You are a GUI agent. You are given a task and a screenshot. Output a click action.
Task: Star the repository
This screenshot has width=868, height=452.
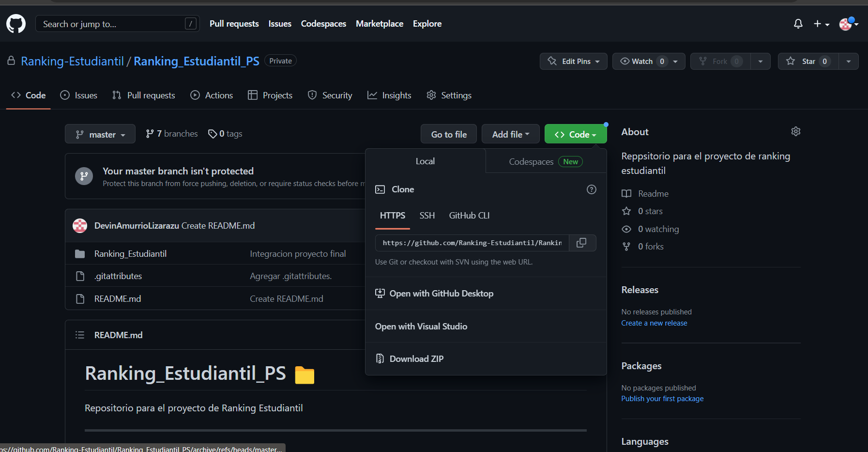coord(808,62)
